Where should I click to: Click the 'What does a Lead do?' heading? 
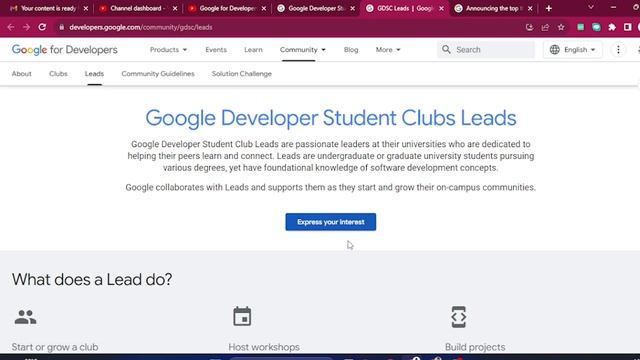[92, 280]
